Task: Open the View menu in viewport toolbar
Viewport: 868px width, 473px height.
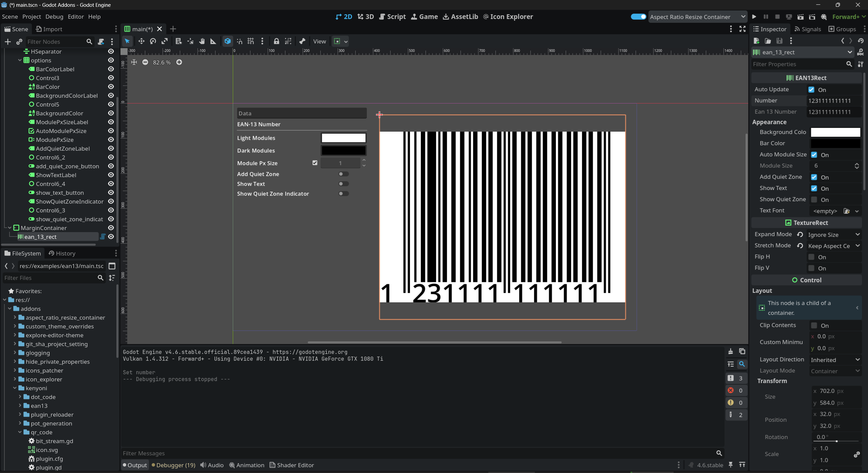Action: pyautogui.click(x=319, y=41)
